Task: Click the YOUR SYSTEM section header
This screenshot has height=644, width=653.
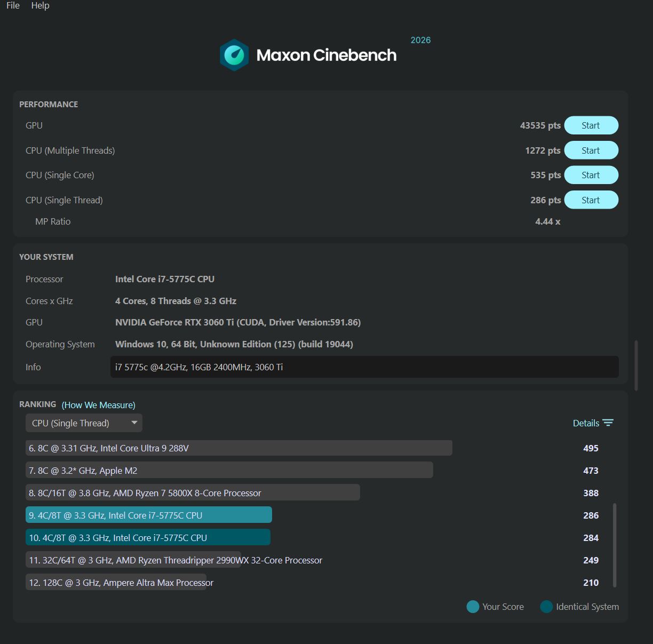Action: point(46,257)
